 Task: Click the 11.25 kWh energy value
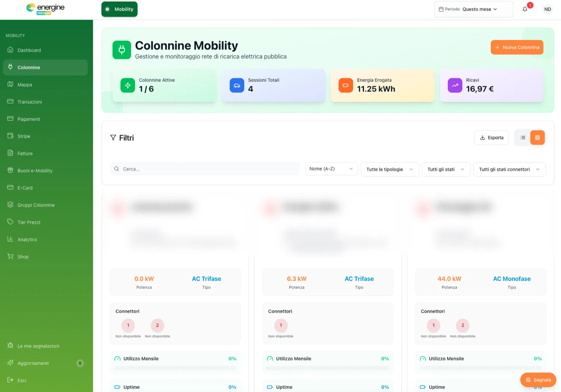click(x=376, y=89)
